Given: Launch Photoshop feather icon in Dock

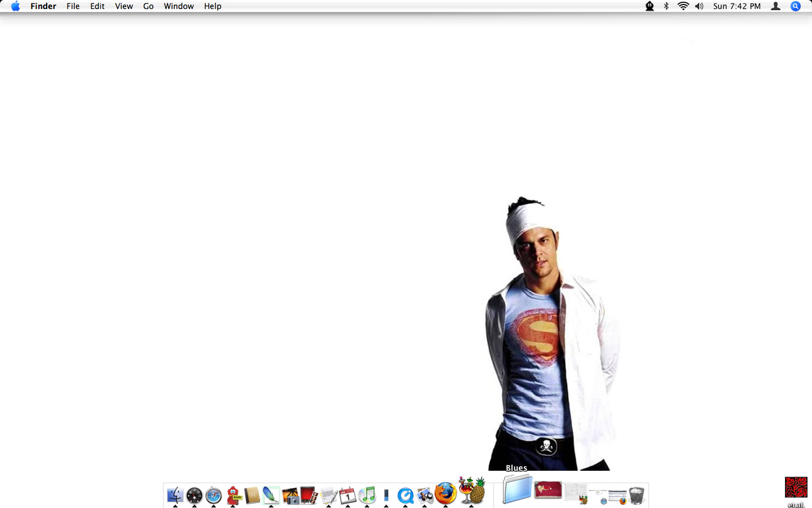Looking at the screenshot, I should pyautogui.click(x=271, y=495).
